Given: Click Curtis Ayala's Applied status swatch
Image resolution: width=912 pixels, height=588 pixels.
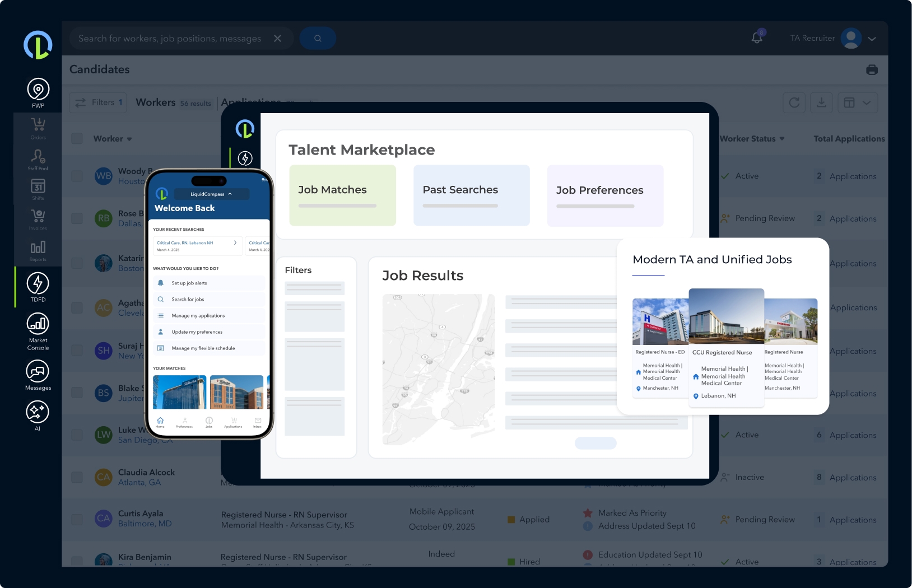Looking at the screenshot, I should [x=511, y=520].
